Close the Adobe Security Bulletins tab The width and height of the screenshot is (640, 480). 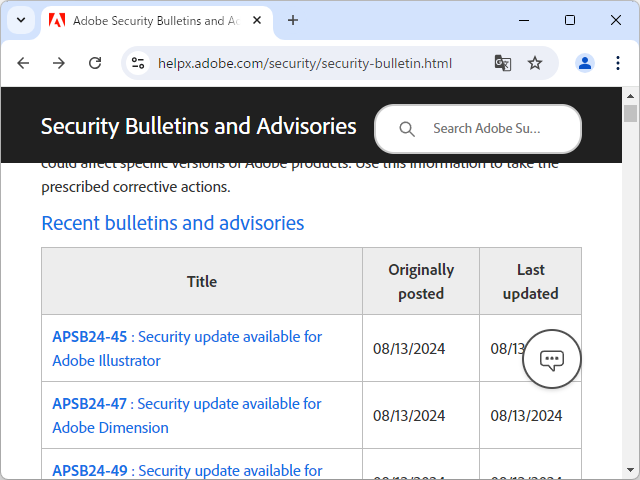coord(259,20)
